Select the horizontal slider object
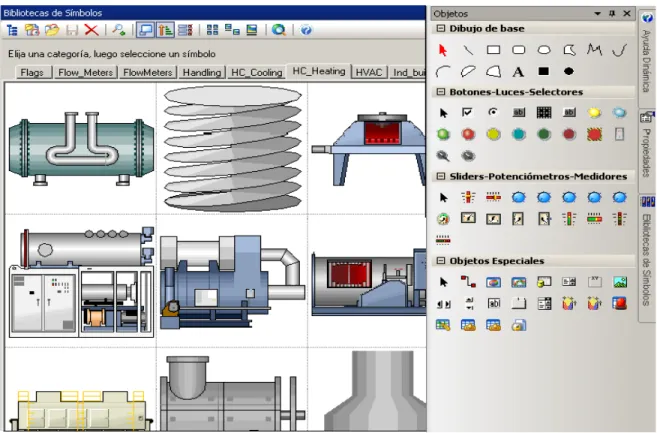This screenshot has width=657, height=433. tap(493, 197)
